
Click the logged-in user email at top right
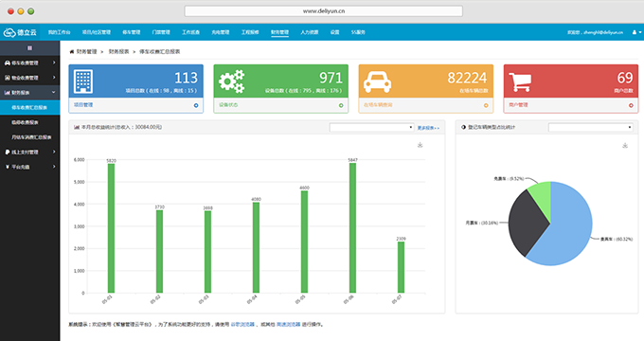tap(602, 32)
